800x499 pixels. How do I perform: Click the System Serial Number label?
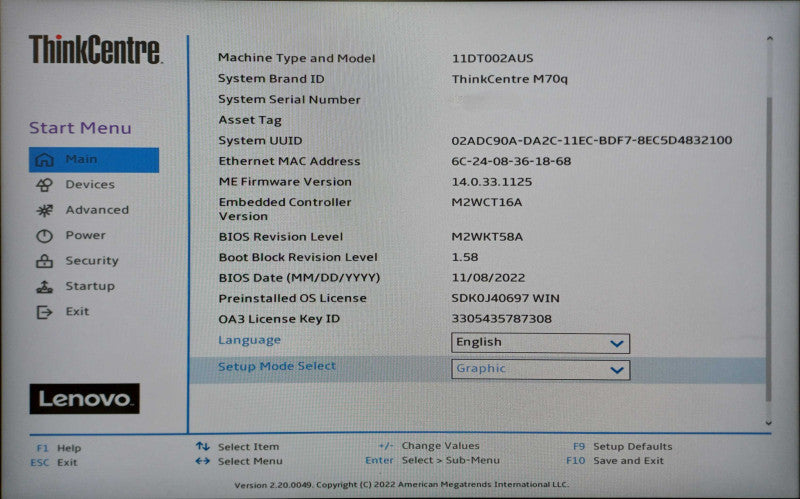289,99
